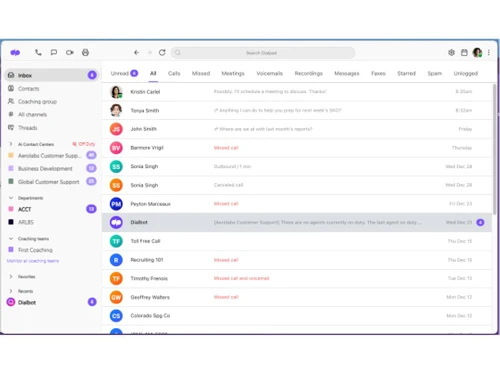The height and width of the screenshot is (375, 500).
Task: Open Coaching group in the sidebar
Action: pyautogui.click(x=37, y=101)
